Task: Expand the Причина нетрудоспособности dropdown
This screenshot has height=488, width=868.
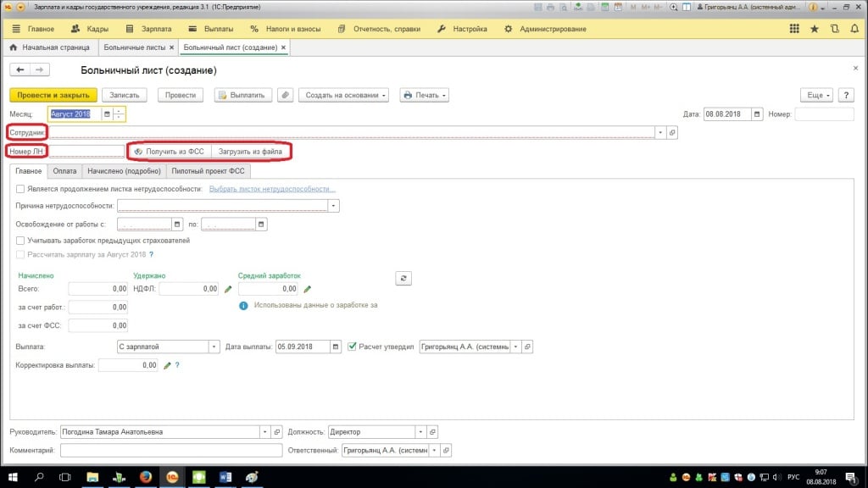Action: 334,206
